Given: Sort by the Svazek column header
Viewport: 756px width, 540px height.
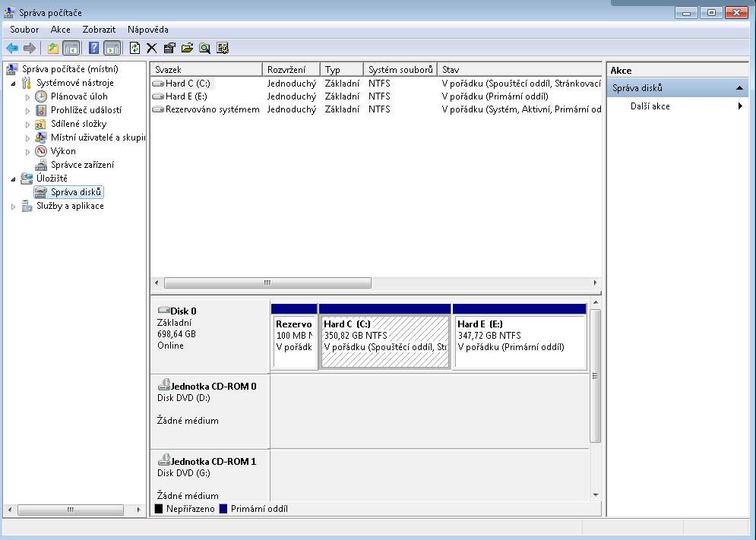Looking at the screenshot, I should tap(207, 69).
